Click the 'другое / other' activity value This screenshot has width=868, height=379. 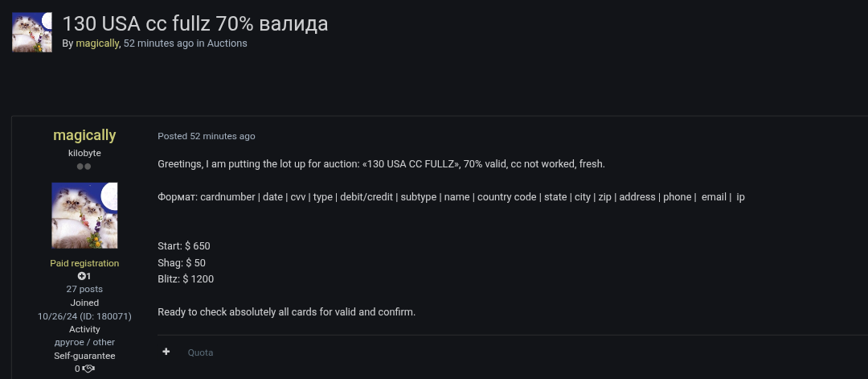coord(84,342)
